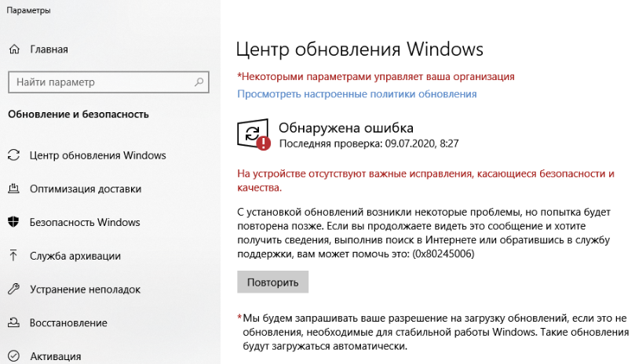Click the missing security fixes warning text

tap(425, 180)
